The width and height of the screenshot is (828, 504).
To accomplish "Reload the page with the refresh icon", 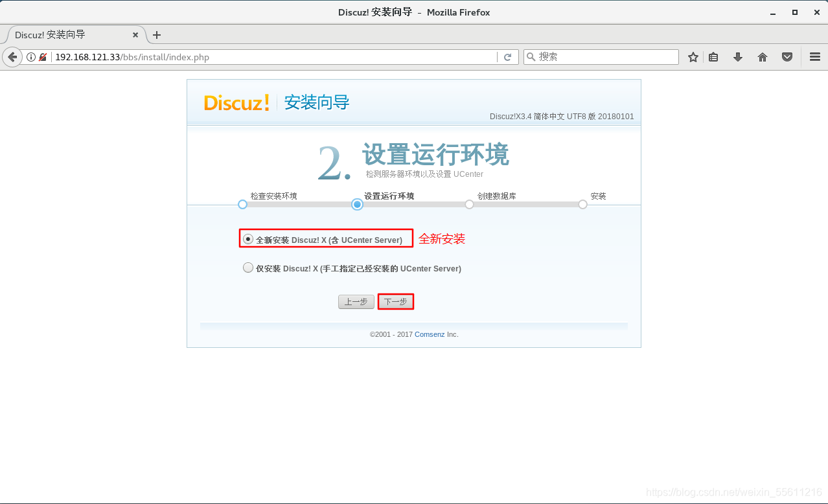I will (508, 57).
